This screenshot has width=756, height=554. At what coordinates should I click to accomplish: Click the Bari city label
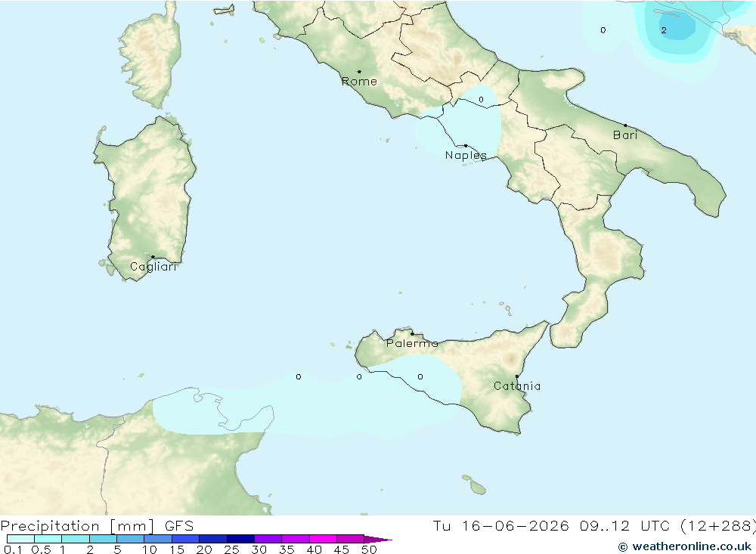pyautogui.click(x=625, y=135)
